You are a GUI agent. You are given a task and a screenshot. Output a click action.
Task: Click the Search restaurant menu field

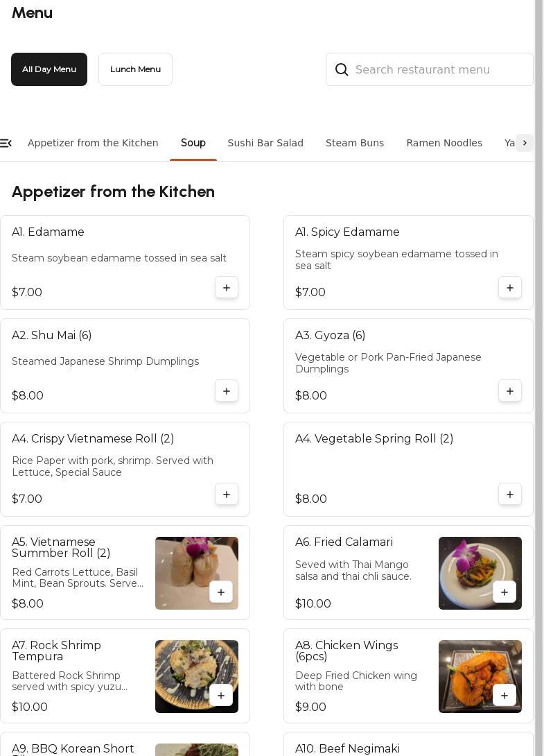click(440, 69)
